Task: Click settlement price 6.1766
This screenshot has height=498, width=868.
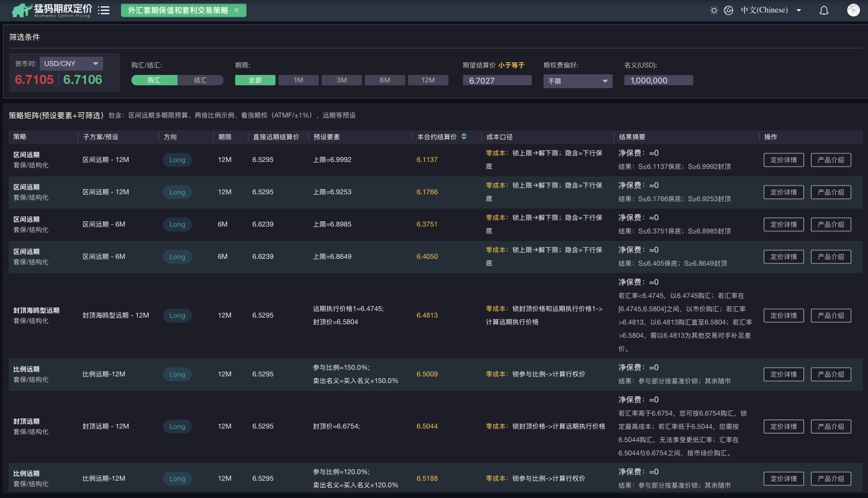Action: [427, 192]
